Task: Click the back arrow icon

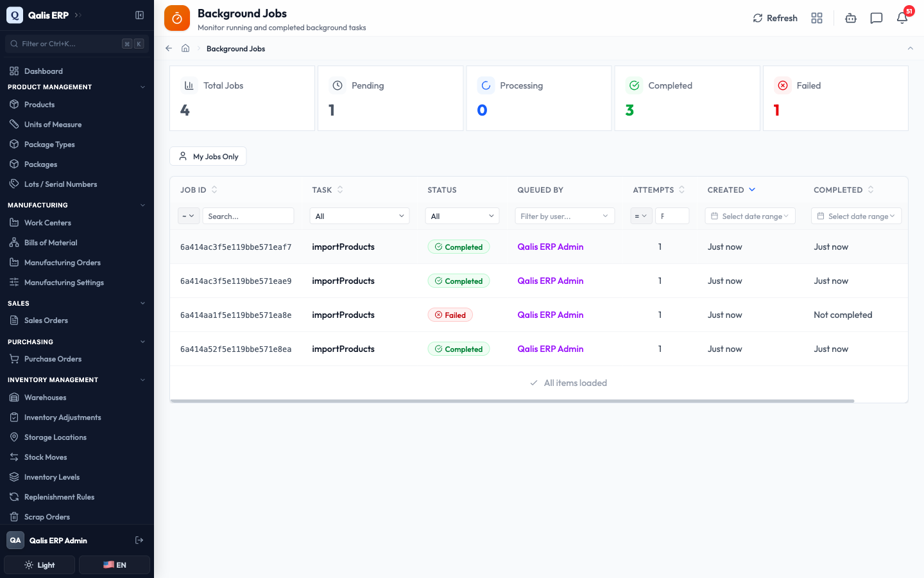Action: pos(169,48)
